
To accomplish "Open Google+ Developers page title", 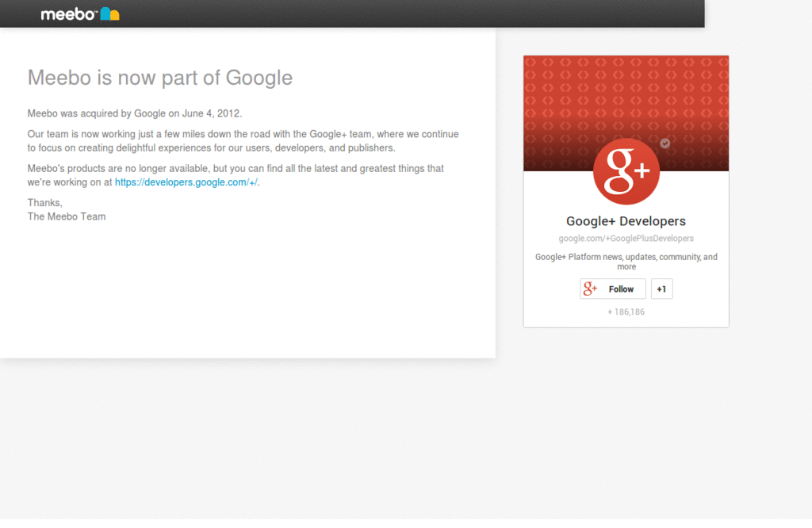I will pyautogui.click(x=626, y=221).
